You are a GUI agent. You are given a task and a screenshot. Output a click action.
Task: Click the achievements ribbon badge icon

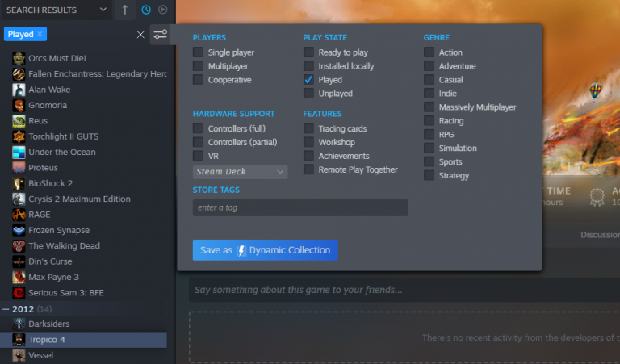597,197
